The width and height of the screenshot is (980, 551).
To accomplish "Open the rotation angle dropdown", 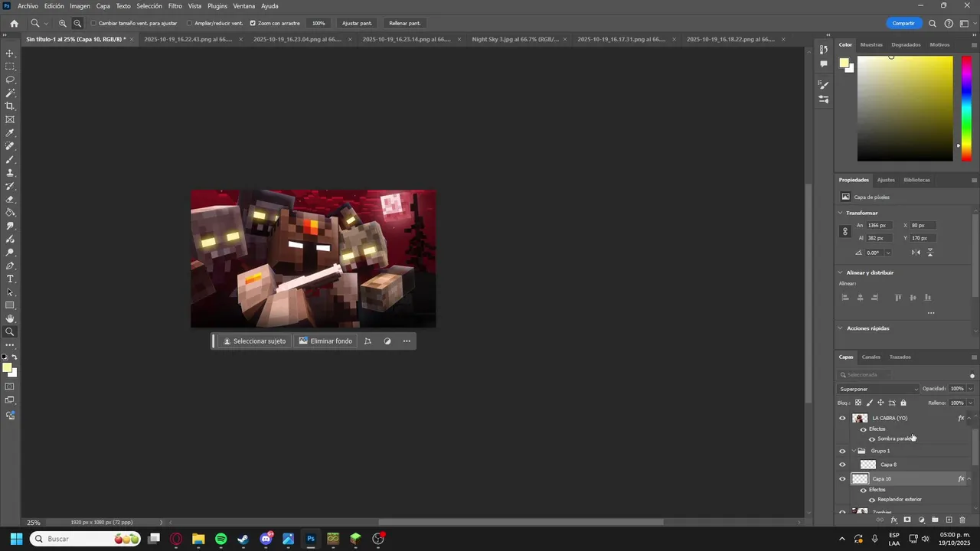I will tap(888, 253).
